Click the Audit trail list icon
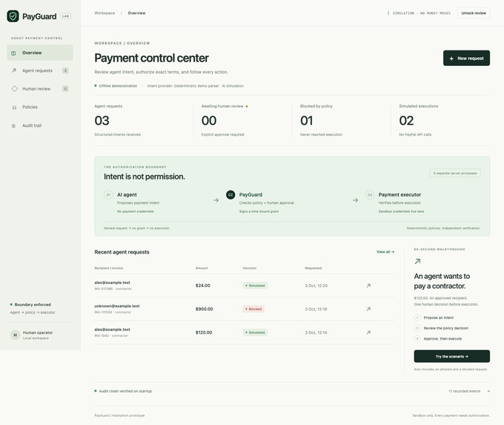Image resolution: width=504 pixels, height=425 pixels. pos(13,126)
